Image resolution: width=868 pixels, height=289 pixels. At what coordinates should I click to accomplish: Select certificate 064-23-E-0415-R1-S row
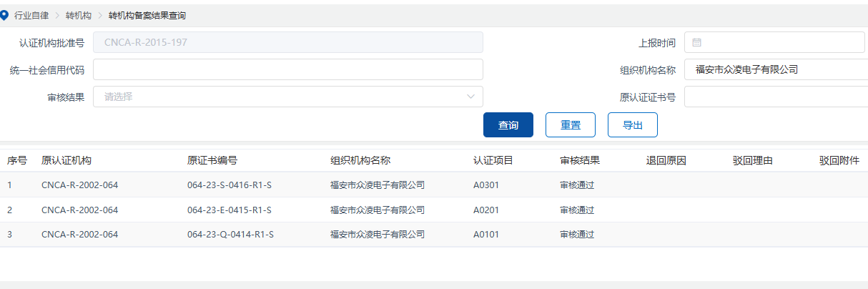tap(230, 210)
